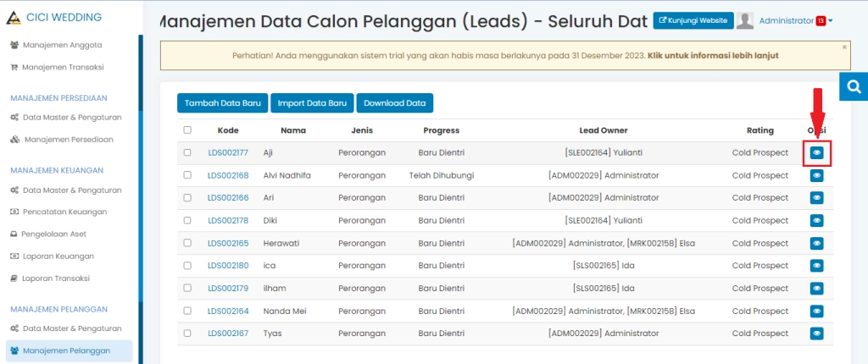Sort by the Lead Owner column header
This screenshot has width=868, height=364.
604,130
